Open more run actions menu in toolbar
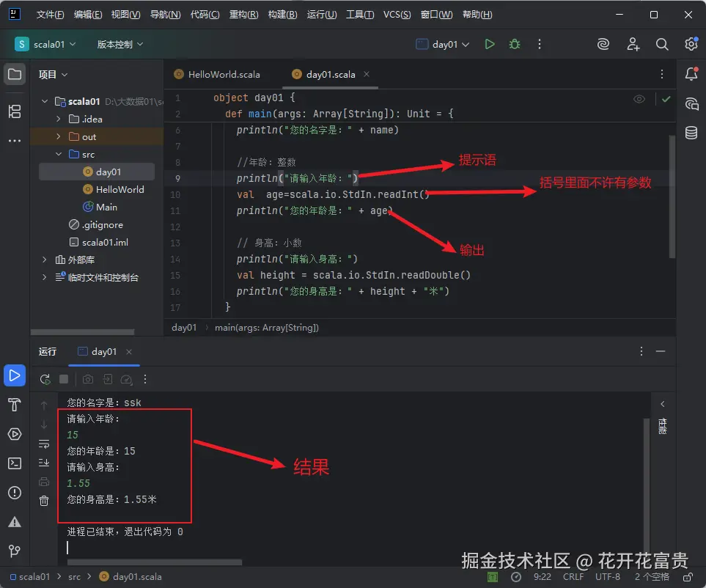 pos(540,44)
